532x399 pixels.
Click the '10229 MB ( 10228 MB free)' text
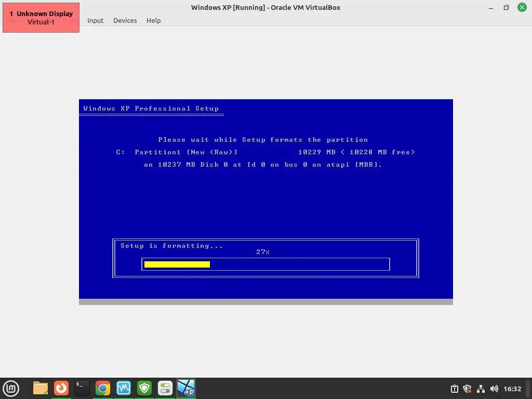pyautogui.click(x=356, y=152)
